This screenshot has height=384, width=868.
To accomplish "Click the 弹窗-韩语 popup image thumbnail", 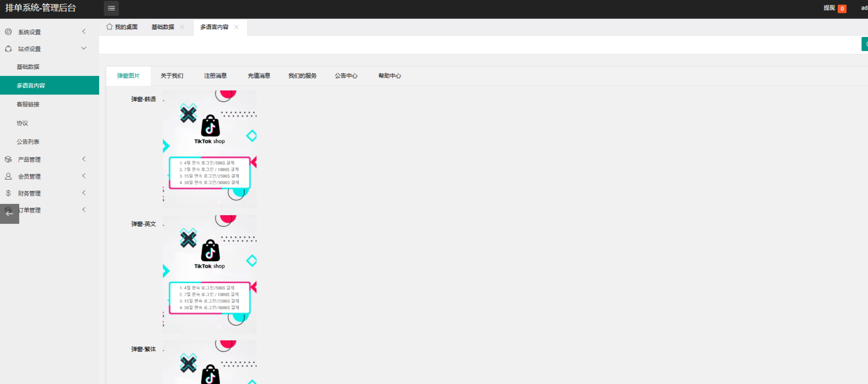I will (210, 149).
